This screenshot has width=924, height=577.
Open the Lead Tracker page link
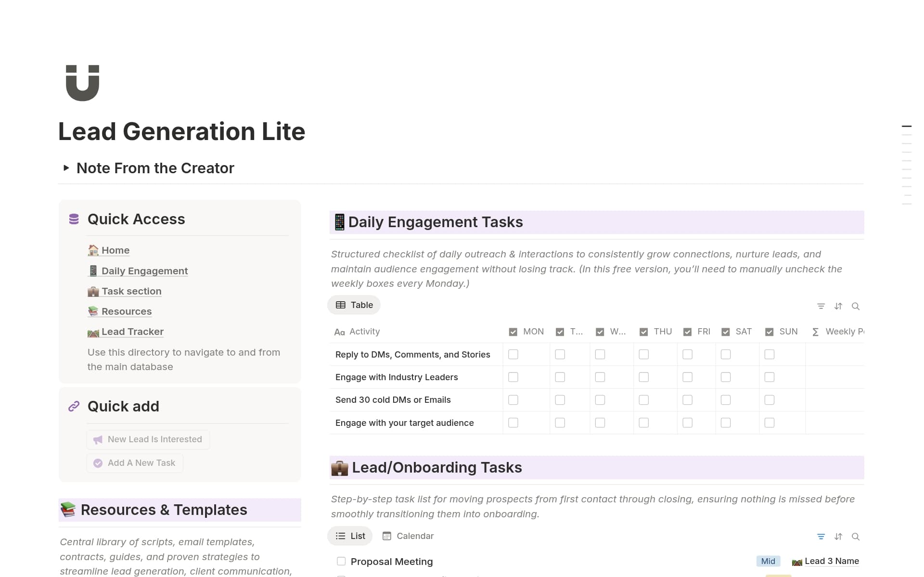131,331
